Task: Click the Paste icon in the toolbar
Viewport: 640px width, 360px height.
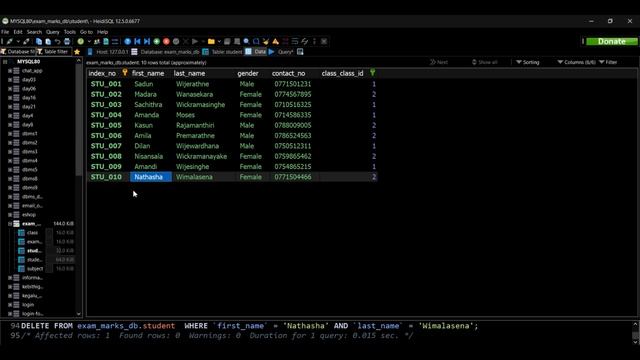Action: (x=48, y=41)
